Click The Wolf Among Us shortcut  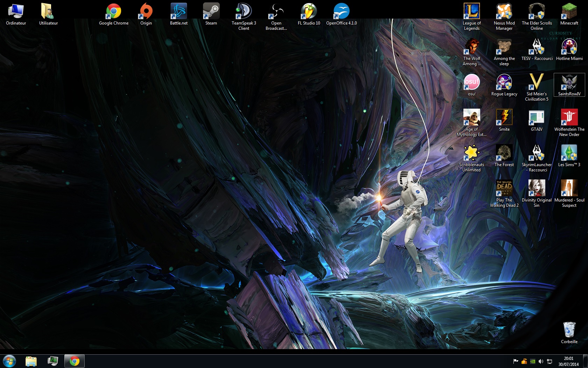[x=471, y=52]
